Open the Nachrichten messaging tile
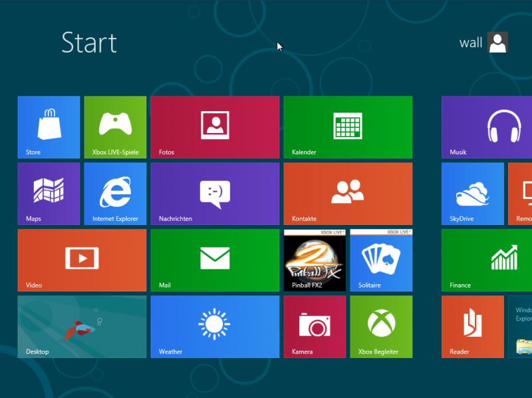 pyautogui.click(x=215, y=194)
